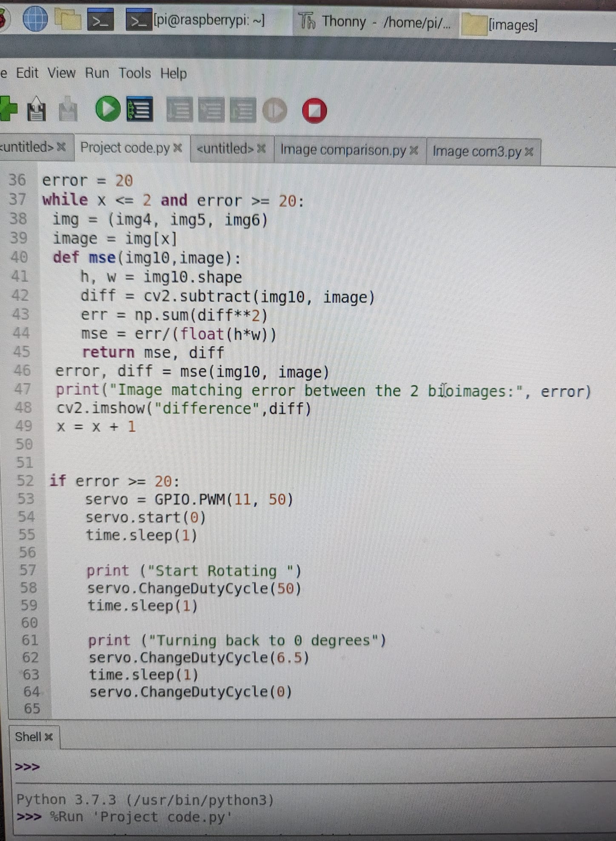The width and height of the screenshot is (616, 841).
Task: Click the "image = img[x]" line
Action: coord(114,238)
